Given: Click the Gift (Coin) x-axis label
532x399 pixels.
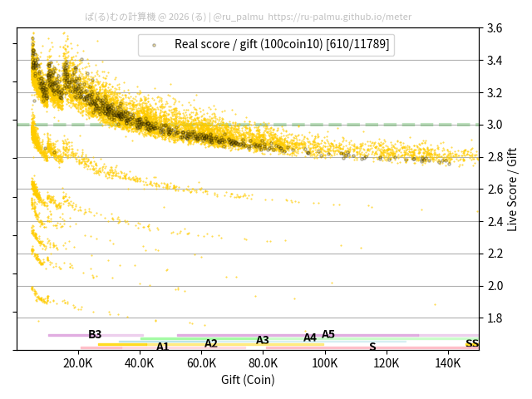Looking at the screenshot, I should pyautogui.click(x=248, y=380).
